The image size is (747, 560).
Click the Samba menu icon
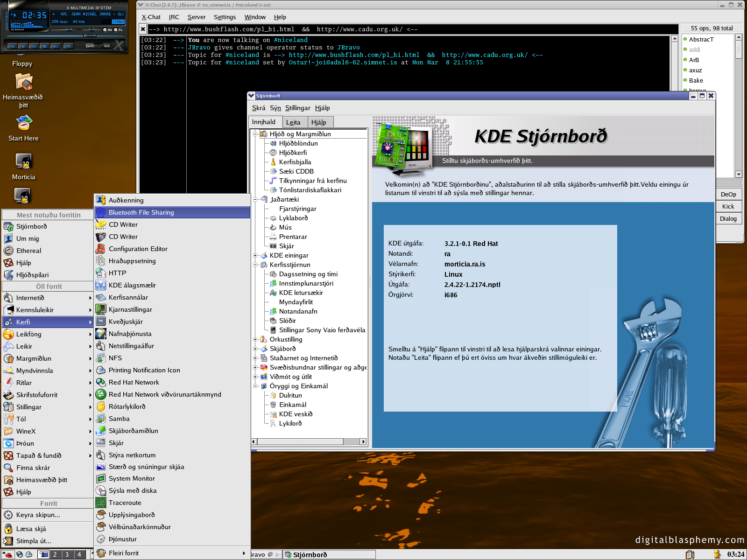tap(101, 419)
